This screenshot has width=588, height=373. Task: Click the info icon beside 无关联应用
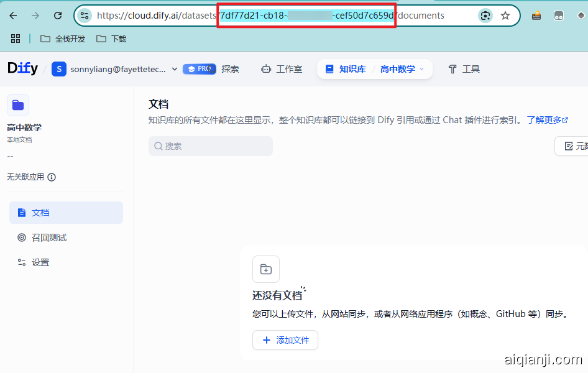[x=52, y=177]
